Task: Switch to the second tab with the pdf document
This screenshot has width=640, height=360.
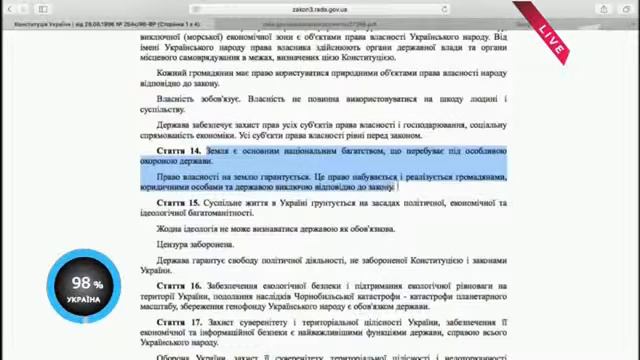Action: [x=320, y=24]
